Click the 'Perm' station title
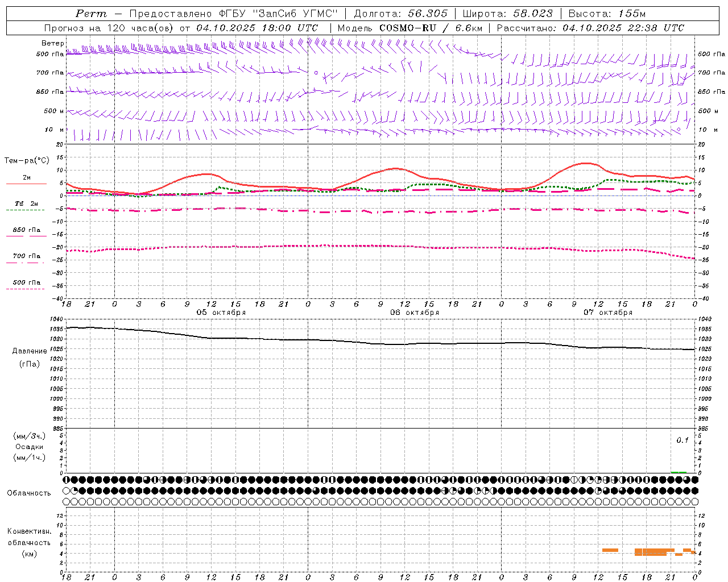The image size is (728, 582). [90, 14]
